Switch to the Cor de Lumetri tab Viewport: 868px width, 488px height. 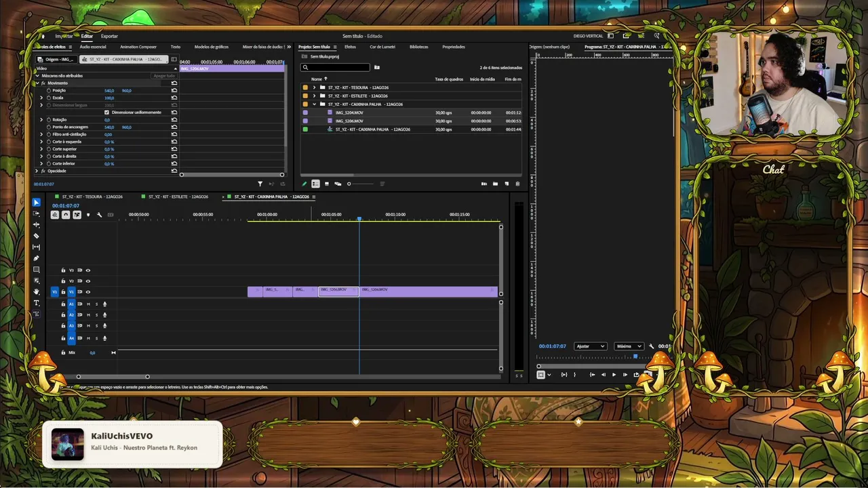click(x=382, y=47)
